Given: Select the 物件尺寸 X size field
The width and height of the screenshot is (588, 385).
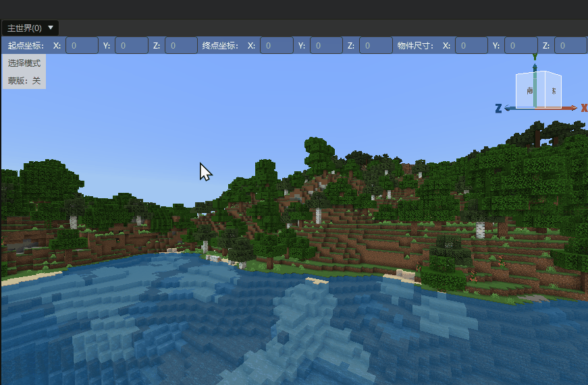Looking at the screenshot, I should click(x=471, y=46).
